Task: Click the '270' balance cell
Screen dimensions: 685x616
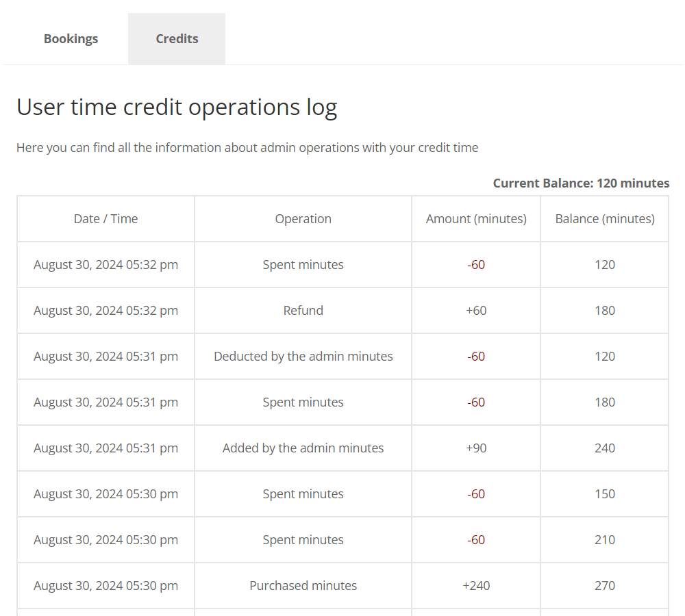Action: tap(605, 585)
